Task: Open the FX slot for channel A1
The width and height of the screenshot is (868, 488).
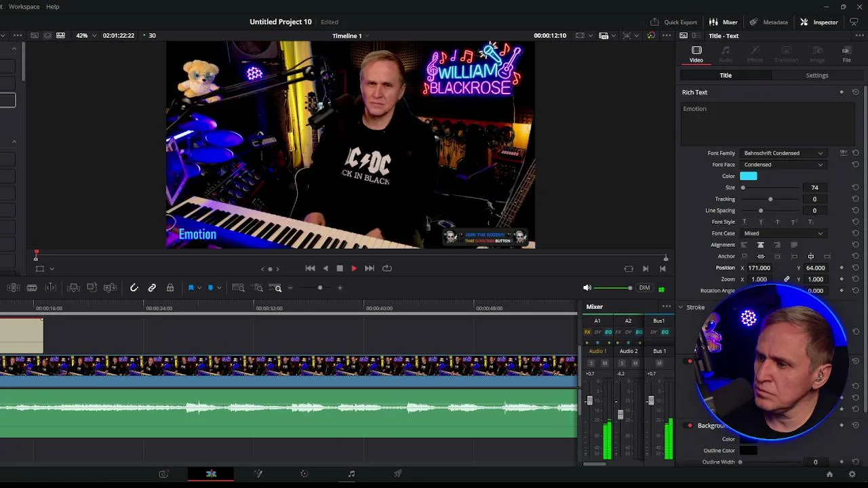Action: coord(588,332)
